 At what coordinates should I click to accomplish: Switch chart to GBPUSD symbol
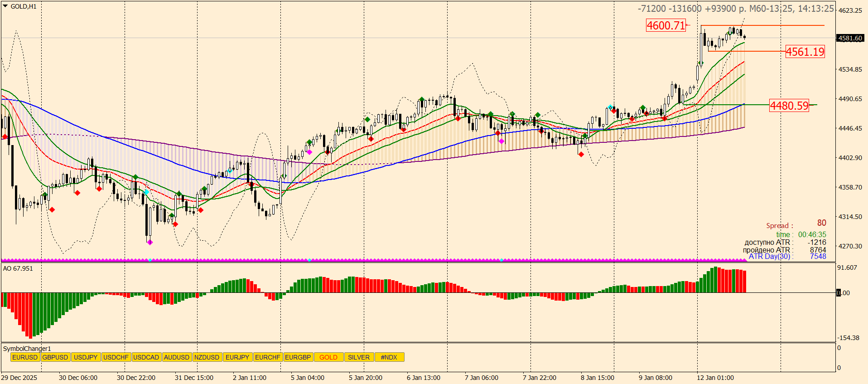pyautogui.click(x=55, y=357)
